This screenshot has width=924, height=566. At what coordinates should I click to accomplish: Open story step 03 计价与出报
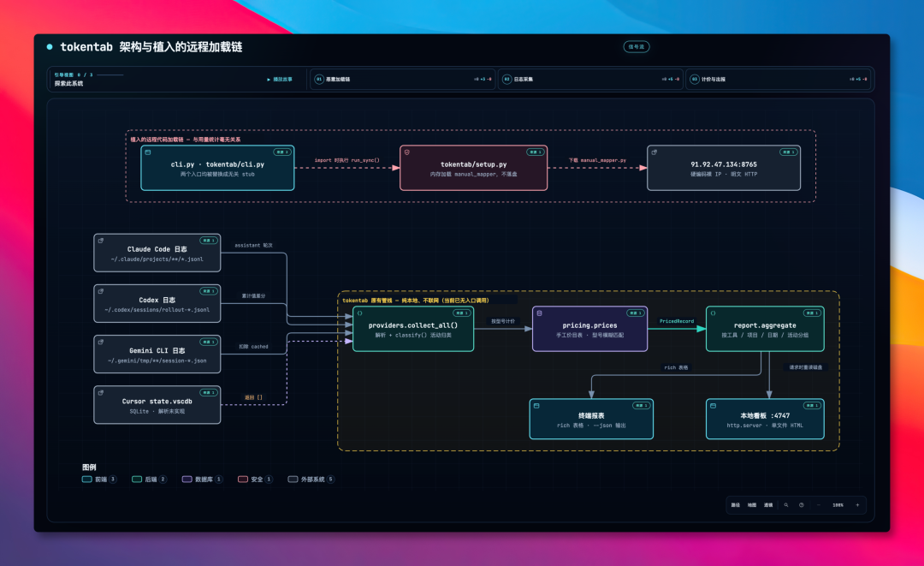click(x=779, y=79)
